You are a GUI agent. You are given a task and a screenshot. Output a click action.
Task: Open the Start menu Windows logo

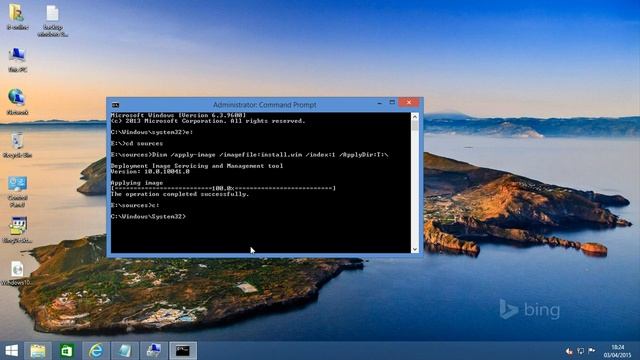11,351
